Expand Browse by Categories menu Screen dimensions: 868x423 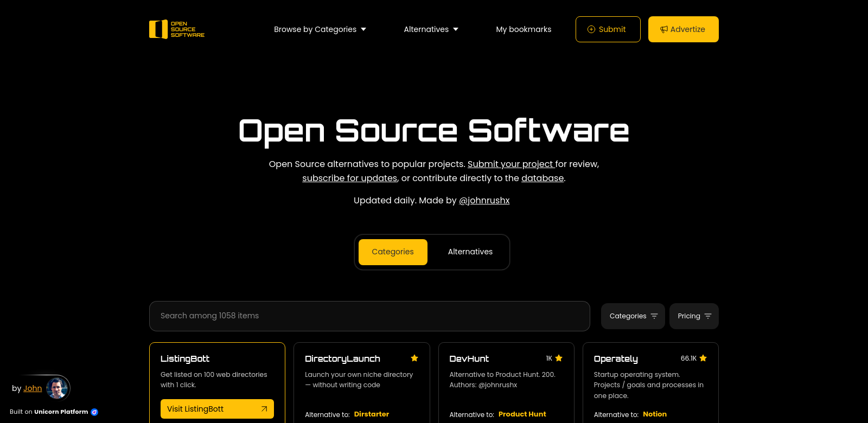point(320,29)
